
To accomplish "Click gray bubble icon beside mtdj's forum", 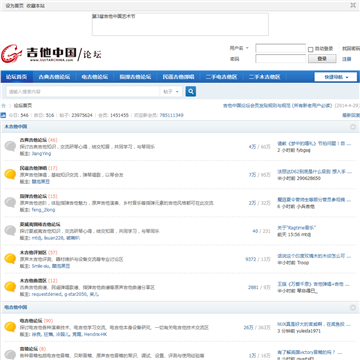I will pyautogui.click(x=10, y=231).
